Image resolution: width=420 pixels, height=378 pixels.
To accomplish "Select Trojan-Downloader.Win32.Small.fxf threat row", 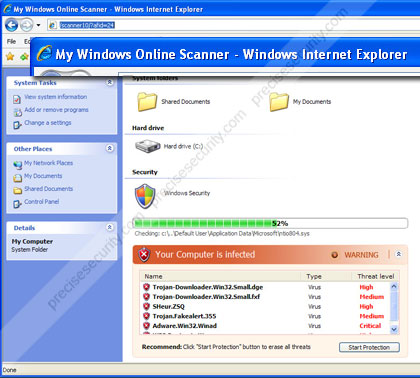I will point(265,297).
